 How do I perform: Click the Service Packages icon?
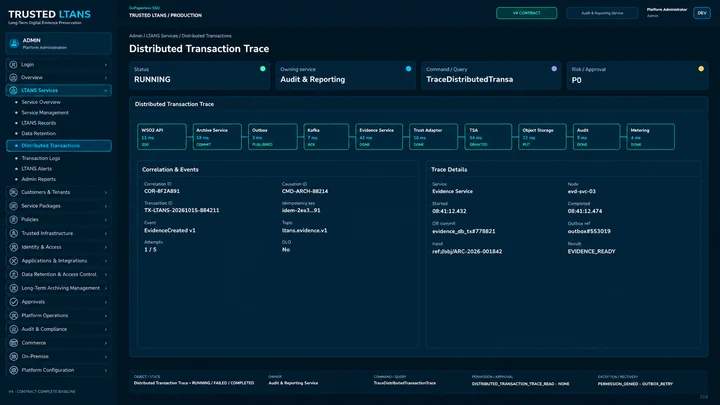click(14, 206)
